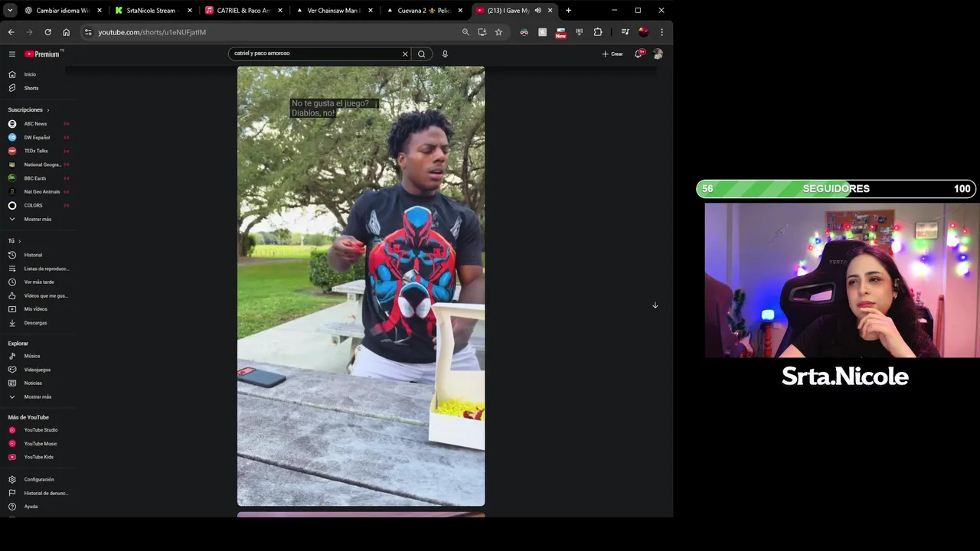Open DW Español subscription
This screenshot has width=980, height=551.
click(38, 138)
